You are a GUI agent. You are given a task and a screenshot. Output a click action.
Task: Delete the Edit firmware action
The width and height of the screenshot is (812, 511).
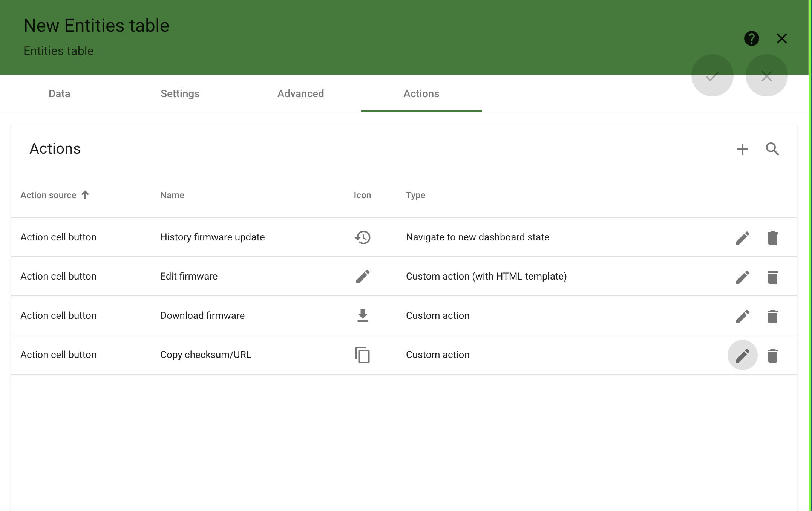772,277
